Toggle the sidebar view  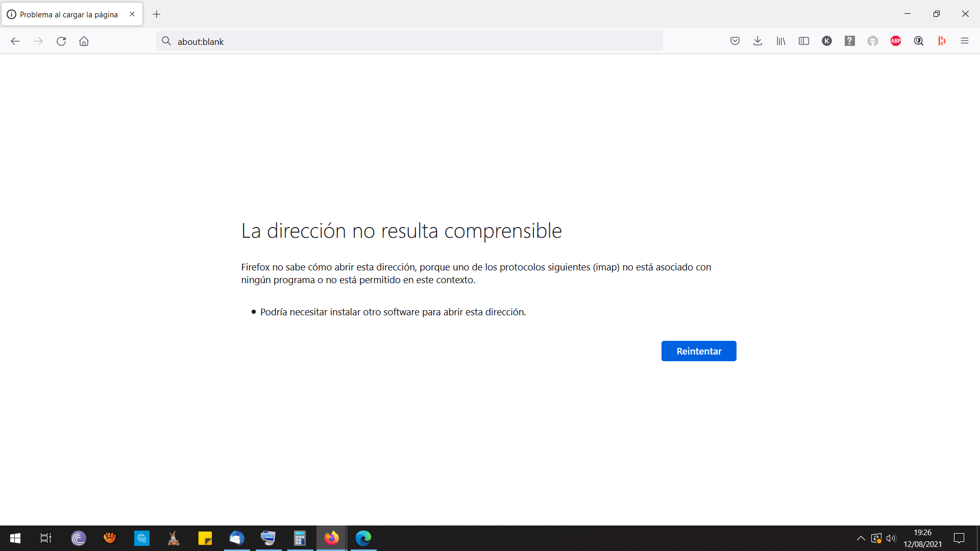[804, 41]
